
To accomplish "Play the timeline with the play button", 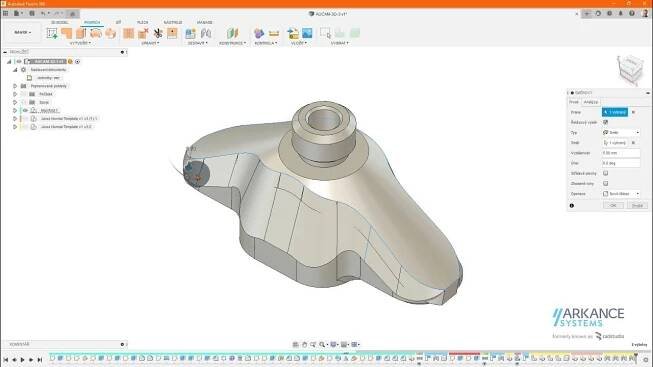I will click(x=22, y=360).
